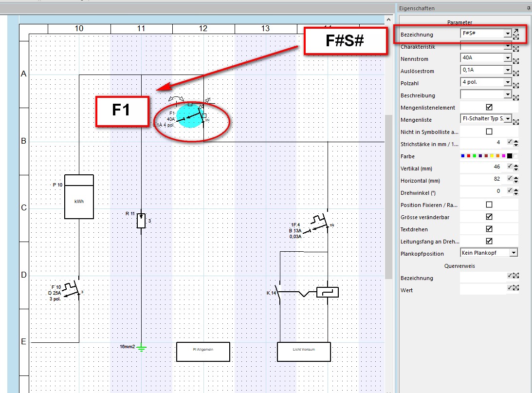Click the pin icon on Eigenschaften panel
Viewport: 532px width, 393px height.
pos(529,8)
